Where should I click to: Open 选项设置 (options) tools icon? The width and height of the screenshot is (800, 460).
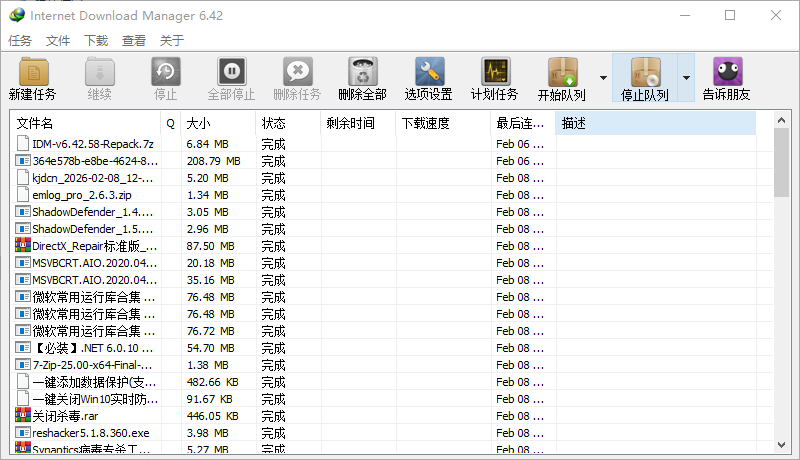(429, 74)
